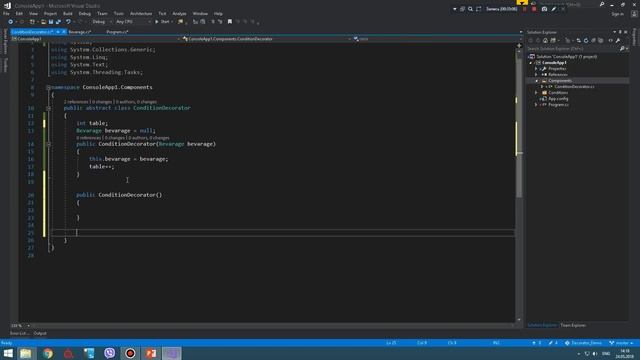The width and height of the screenshot is (640, 360).
Task: Click Solution Explorer Collapse All icon
Action: click(593, 40)
